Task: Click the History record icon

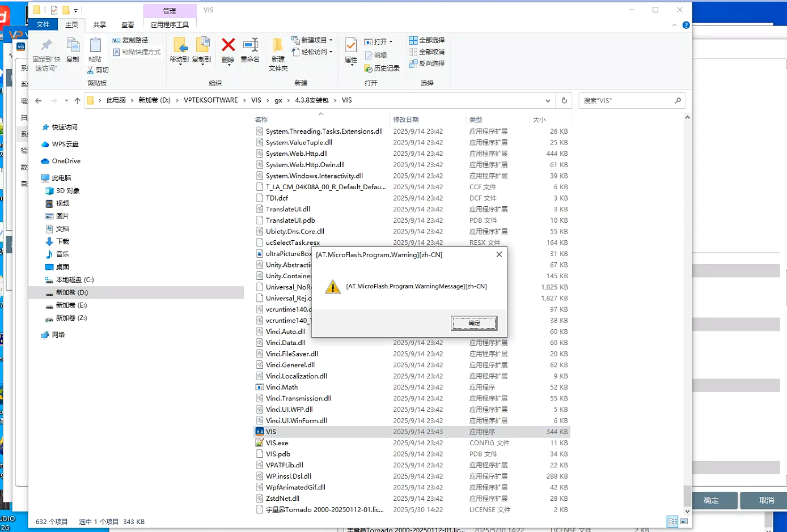Action: tap(382, 68)
